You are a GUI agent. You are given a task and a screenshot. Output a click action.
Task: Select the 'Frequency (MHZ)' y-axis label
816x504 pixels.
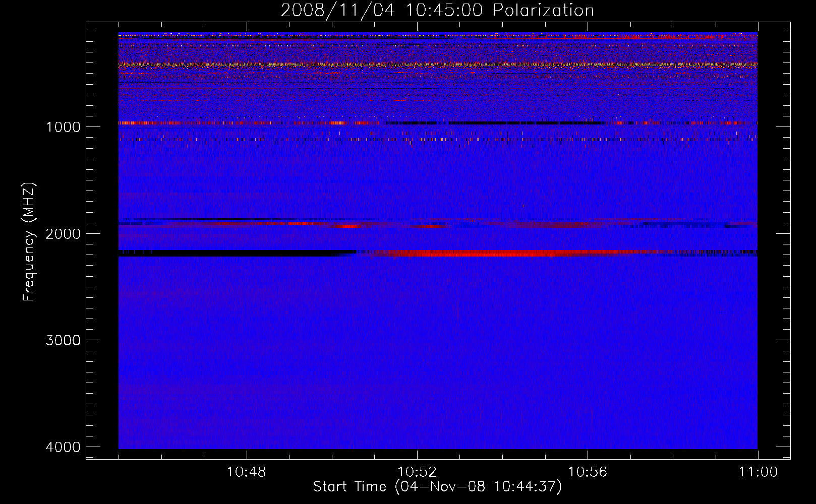(x=29, y=242)
